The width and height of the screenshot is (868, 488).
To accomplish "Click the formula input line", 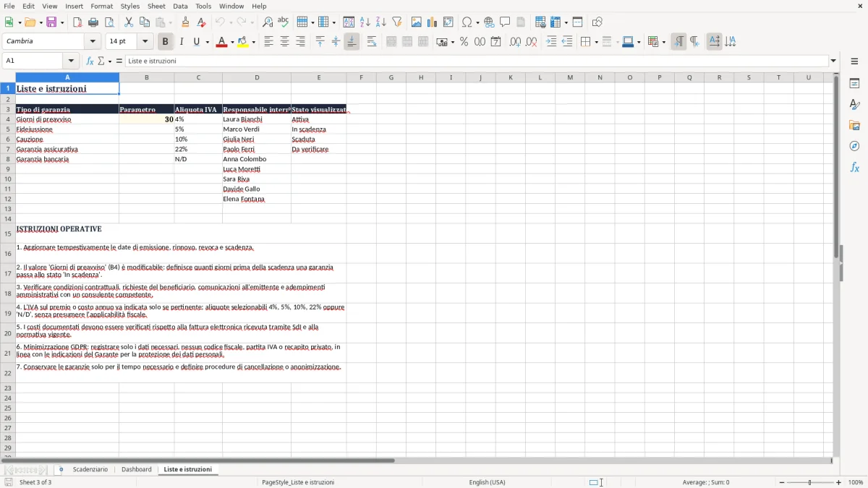I will pyautogui.click(x=476, y=61).
